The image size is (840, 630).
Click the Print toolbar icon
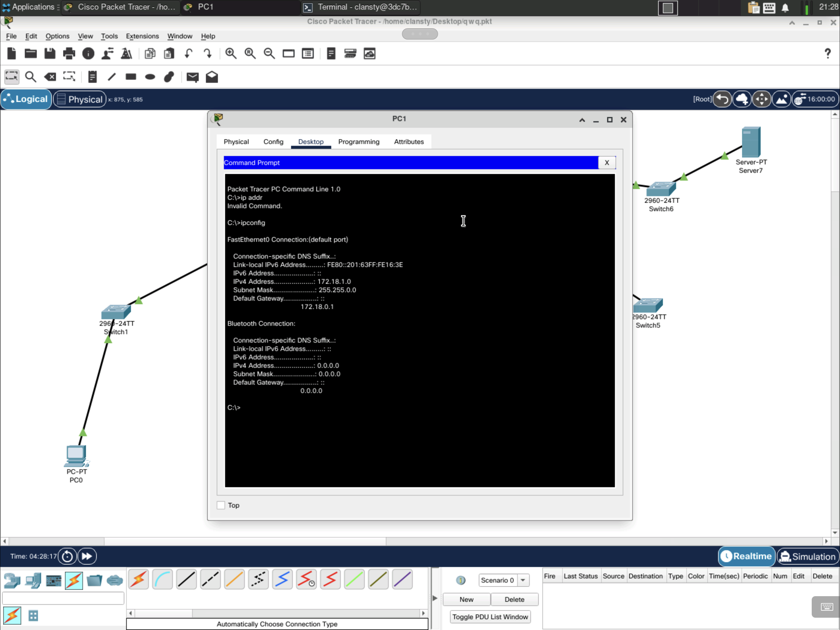coord(69,54)
